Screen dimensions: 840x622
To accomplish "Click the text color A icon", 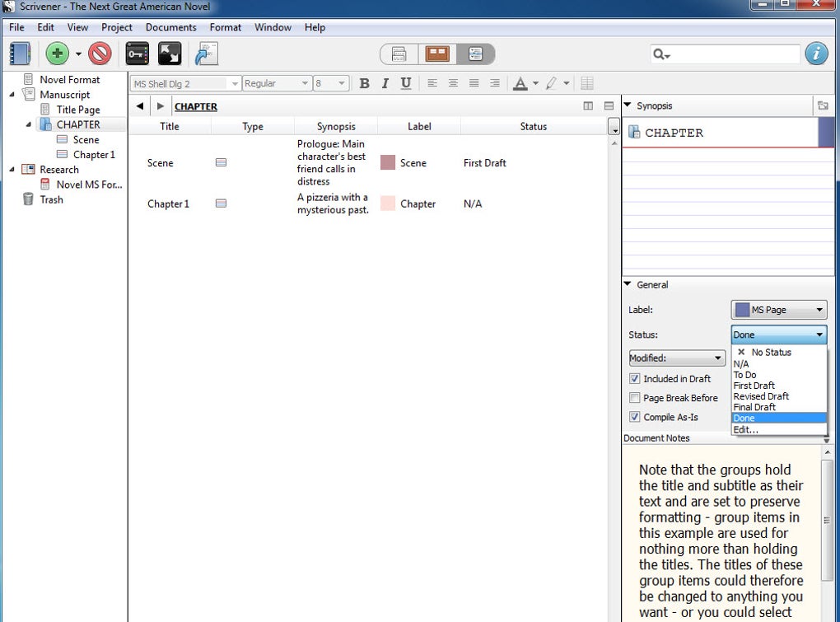I will (520, 83).
